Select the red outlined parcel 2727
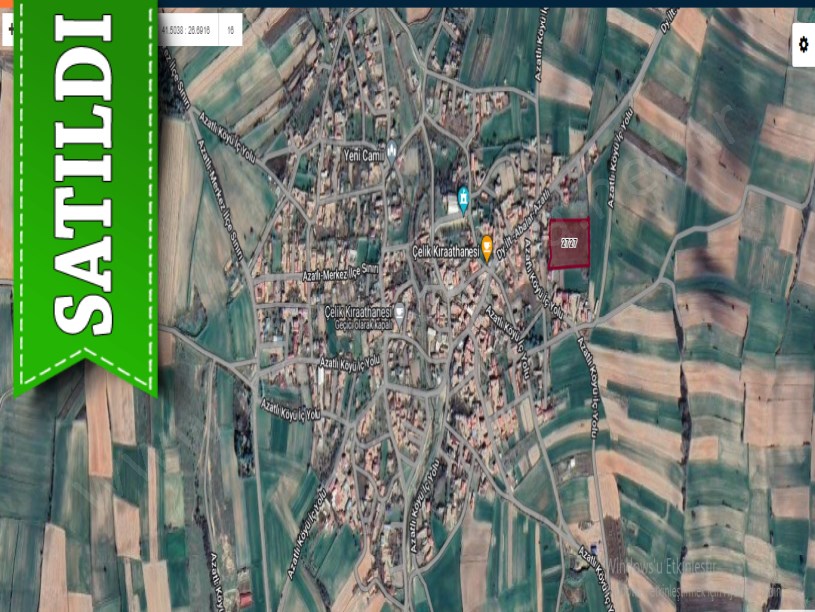Viewport: 815px width, 612px height. (569, 243)
